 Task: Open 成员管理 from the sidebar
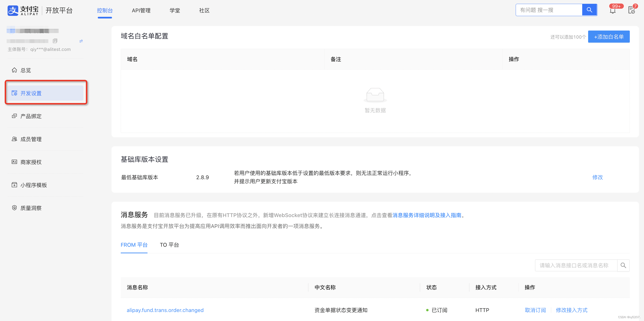(x=14, y=139)
